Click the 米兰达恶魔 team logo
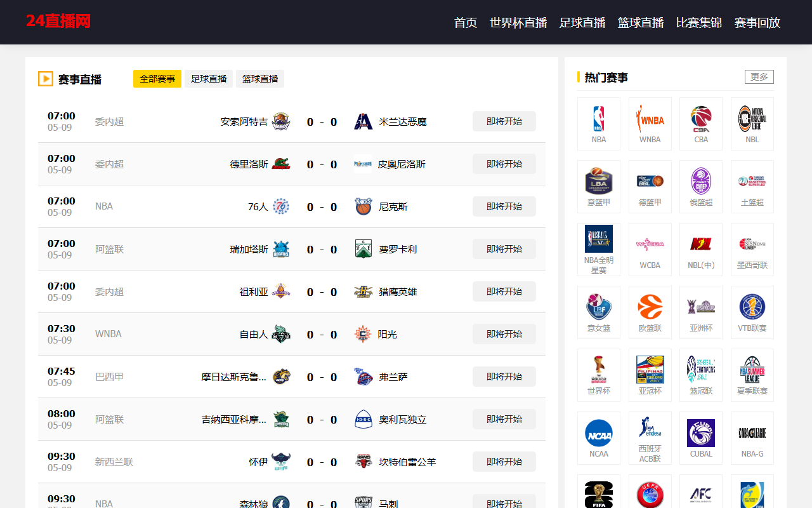This screenshot has height=508, width=812. (363, 121)
